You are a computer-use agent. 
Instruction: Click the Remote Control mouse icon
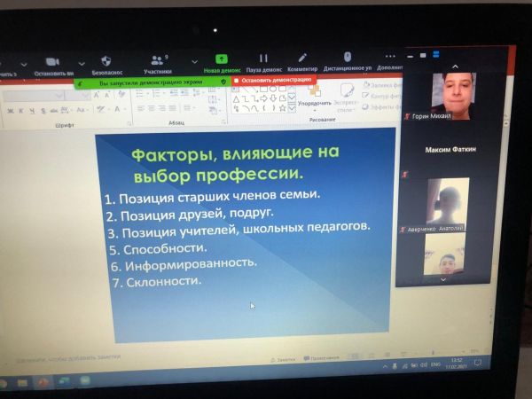click(x=347, y=58)
